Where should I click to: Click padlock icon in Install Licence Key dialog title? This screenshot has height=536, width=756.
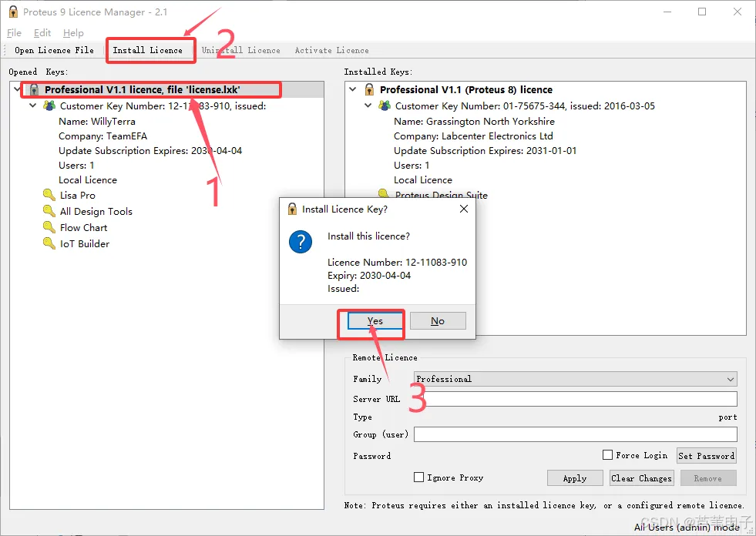pos(292,209)
